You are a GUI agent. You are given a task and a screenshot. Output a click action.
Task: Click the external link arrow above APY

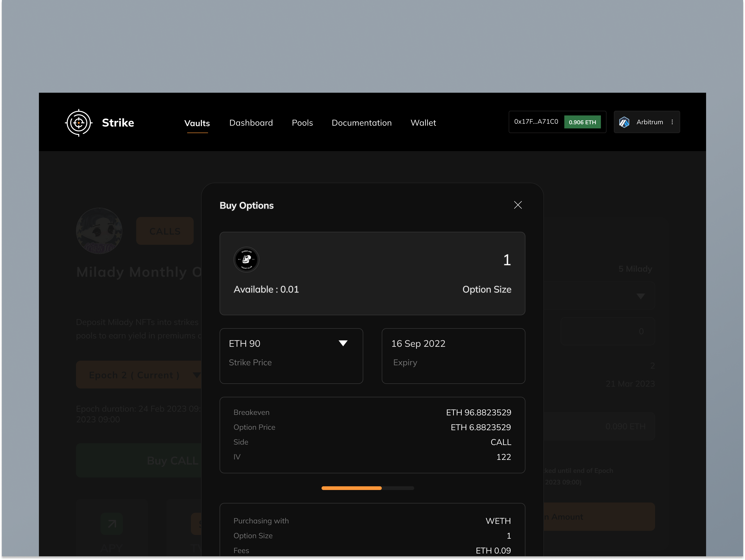(x=111, y=524)
